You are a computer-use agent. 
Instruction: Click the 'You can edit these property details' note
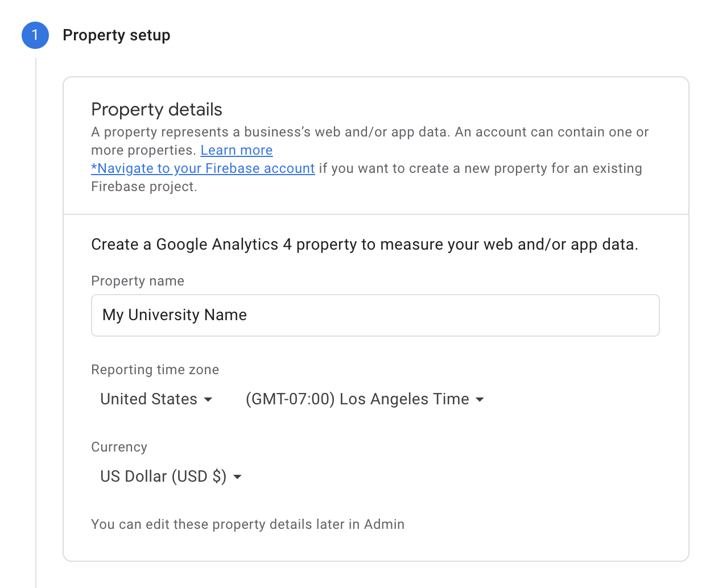tap(248, 524)
